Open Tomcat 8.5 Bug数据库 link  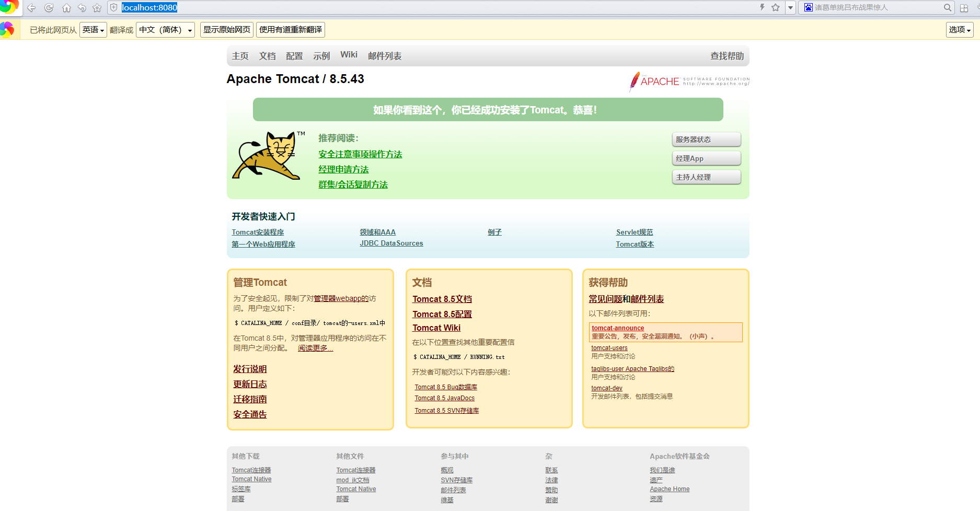(x=446, y=387)
